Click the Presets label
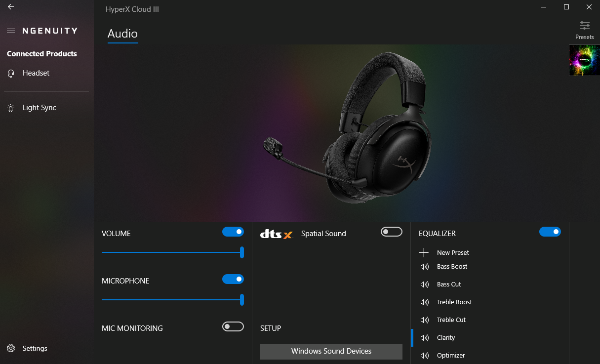Image resolution: width=600 pixels, height=364 pixels. click(585, 37)
